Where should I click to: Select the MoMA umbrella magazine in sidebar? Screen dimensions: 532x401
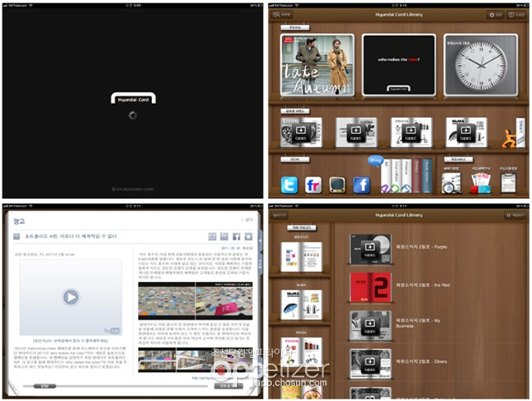[301, 304]
